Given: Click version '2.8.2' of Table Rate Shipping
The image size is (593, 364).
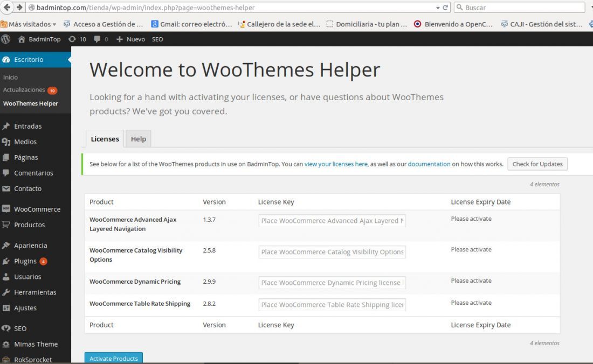Looking at the screenshot, I should click(209, 304).
